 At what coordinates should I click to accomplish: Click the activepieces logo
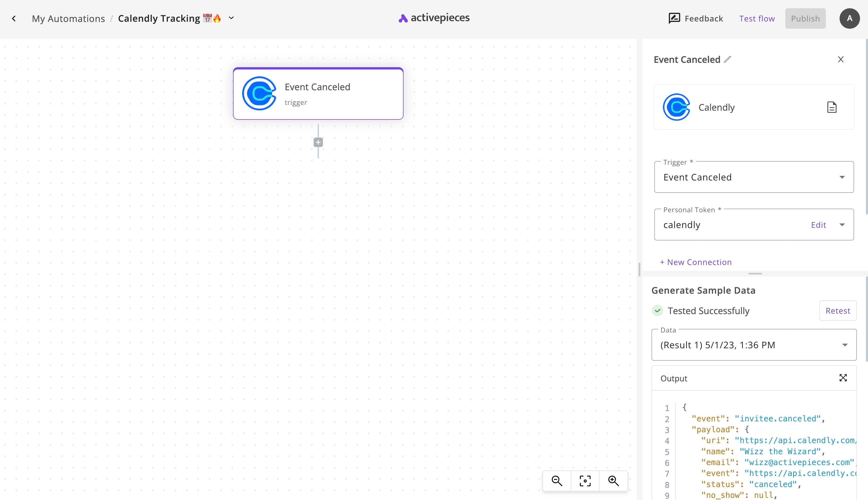coord(434,18)
